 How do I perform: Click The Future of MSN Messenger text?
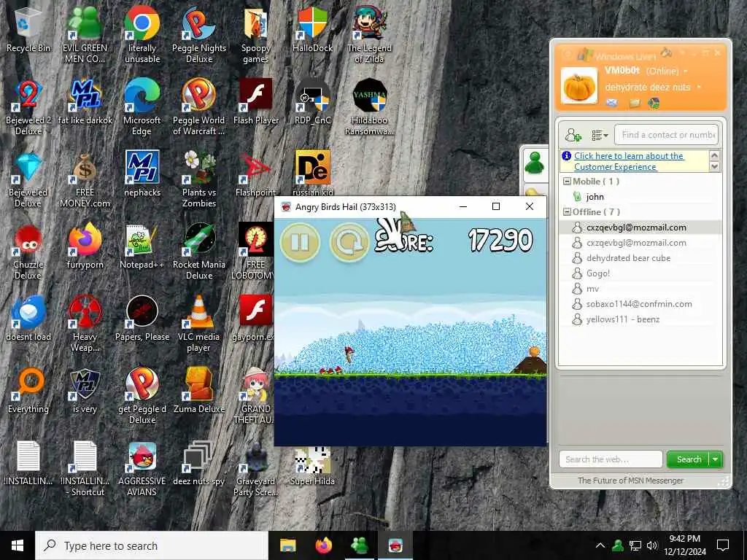pyautogui.click(x=630, y=481)
